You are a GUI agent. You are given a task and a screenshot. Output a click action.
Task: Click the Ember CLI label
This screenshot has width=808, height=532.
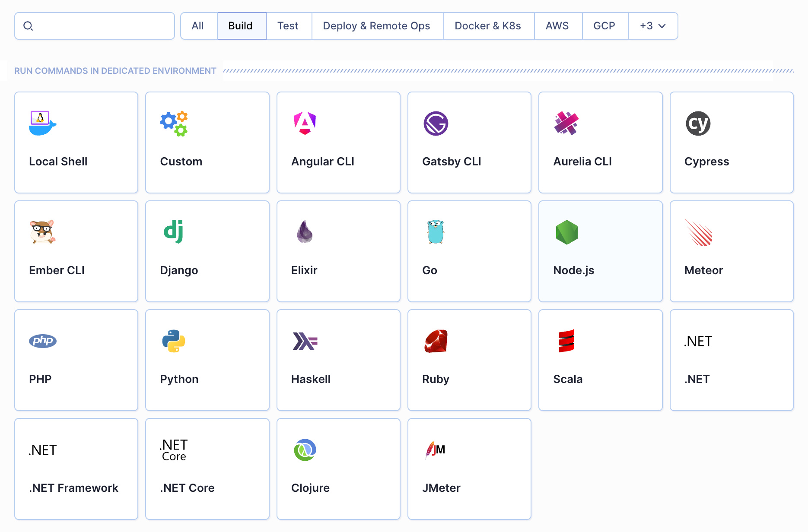(57, 270)
